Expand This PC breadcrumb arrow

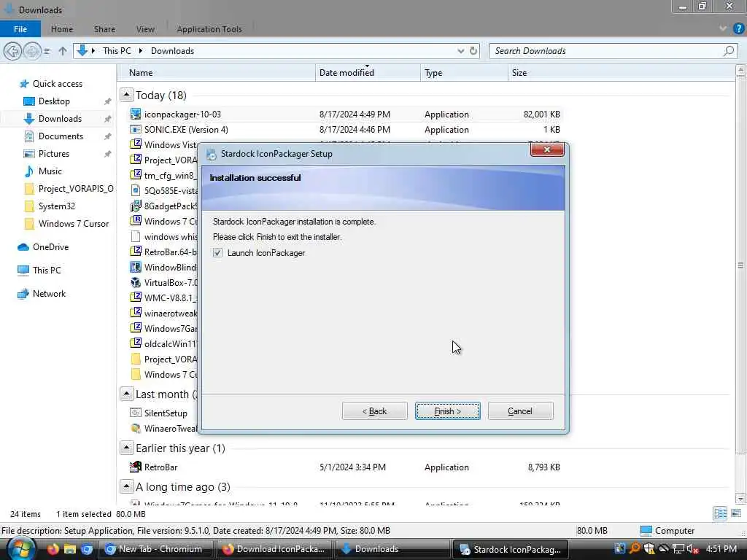click(140, 51)
